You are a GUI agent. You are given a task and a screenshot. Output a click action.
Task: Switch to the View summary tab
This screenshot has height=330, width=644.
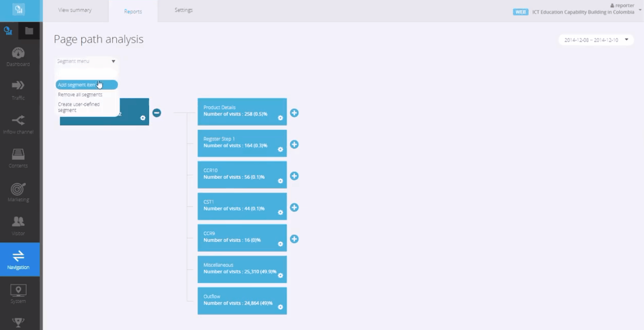[75, 10]
